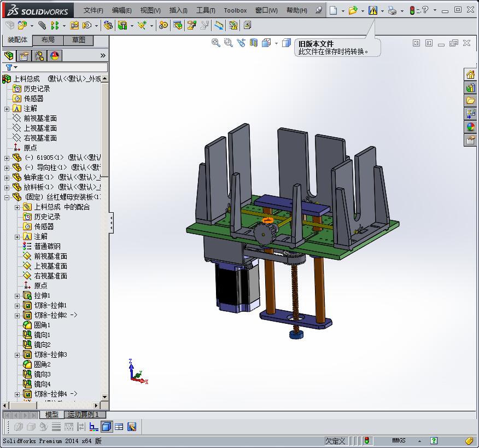
Task: Open the section view style dropdown arrow
Action: [276, 43]
